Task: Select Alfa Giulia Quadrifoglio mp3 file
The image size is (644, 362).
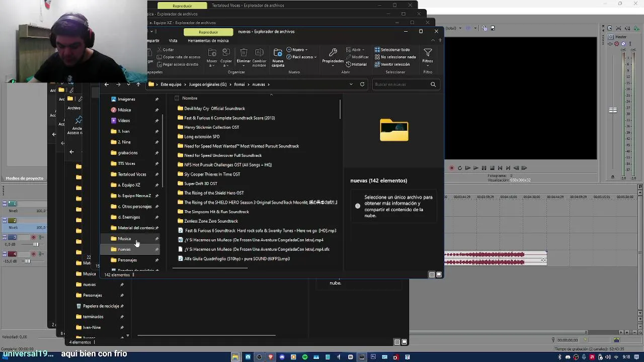Action: point(236,259)
